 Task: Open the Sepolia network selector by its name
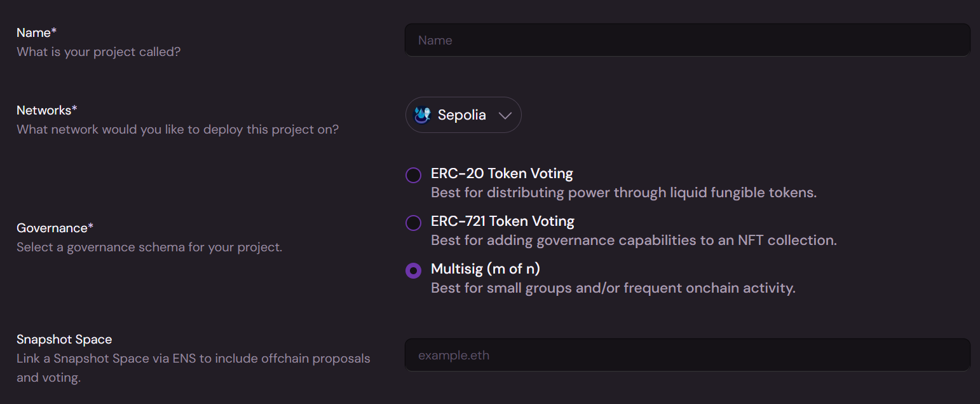(462, 115)
